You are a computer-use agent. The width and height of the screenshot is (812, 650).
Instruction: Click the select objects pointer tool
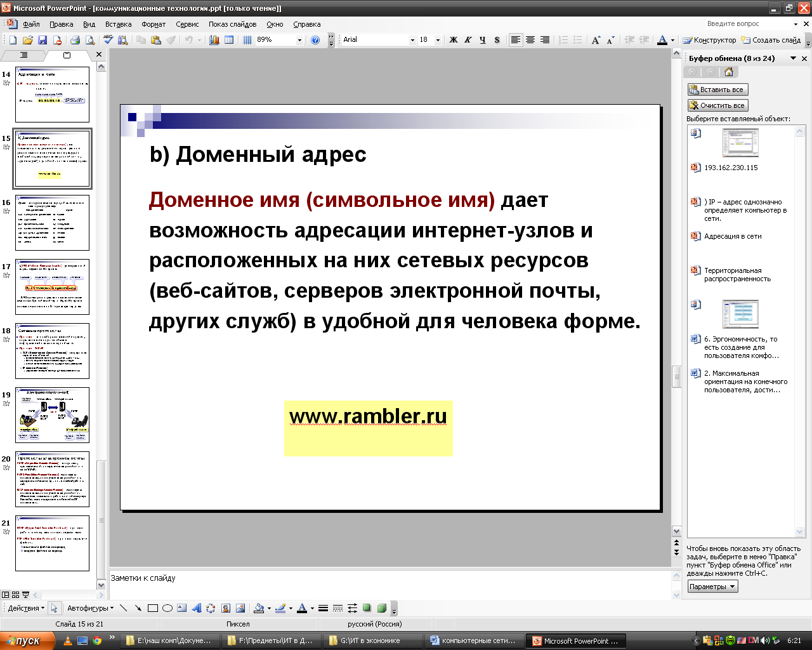(54, 608)
